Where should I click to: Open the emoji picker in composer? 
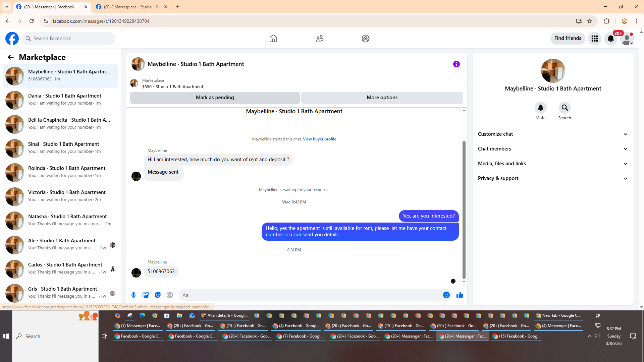point(446,295)
